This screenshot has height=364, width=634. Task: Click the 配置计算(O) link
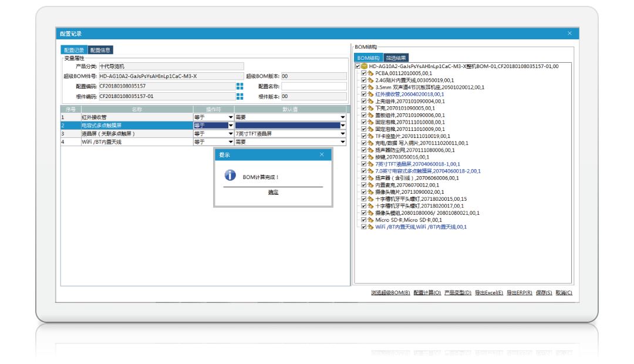(427, 292)
